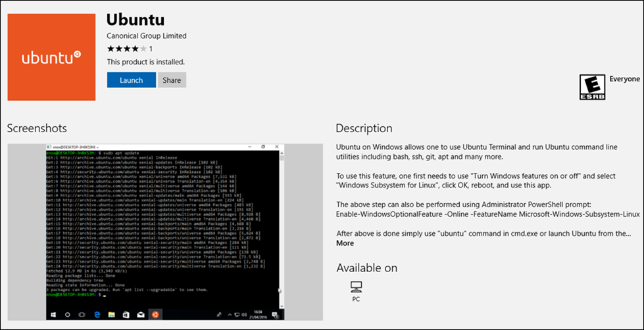Click the Enable-WindowsOptionalFeature PowerShell command text
Image resolution: width=644 pixels, height=330 pixels.
tap(488, 214)
